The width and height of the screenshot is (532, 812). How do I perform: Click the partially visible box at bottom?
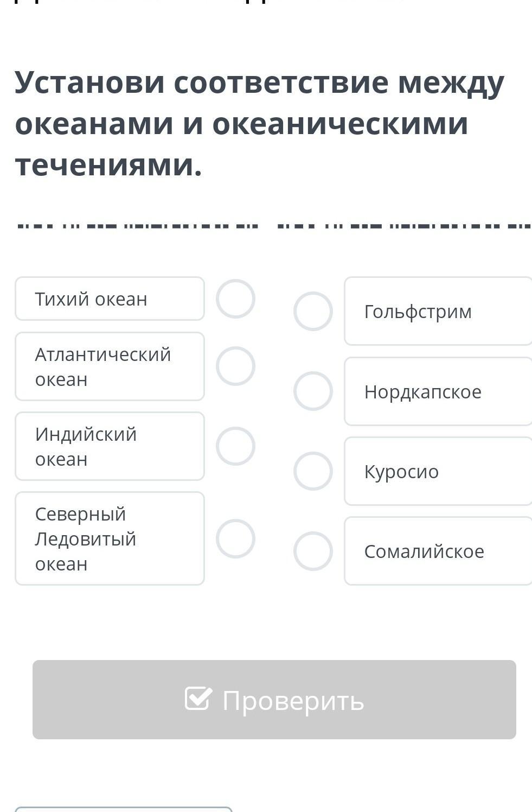124,809
